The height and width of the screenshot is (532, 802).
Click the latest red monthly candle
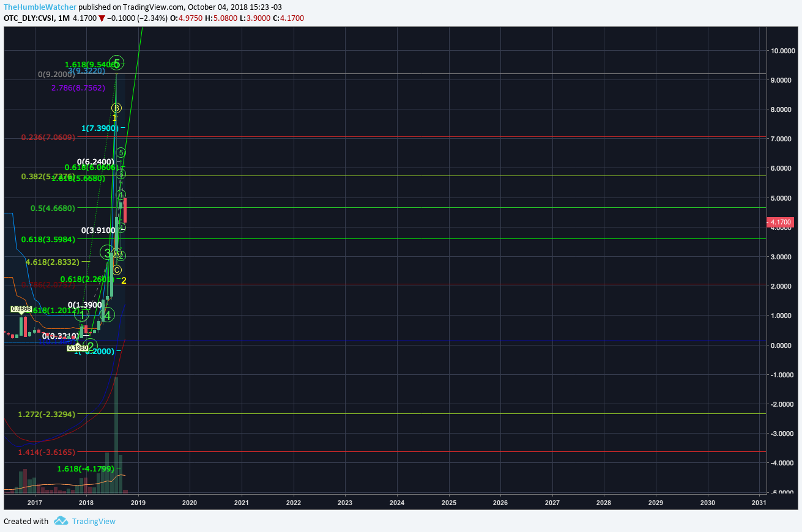point(125,210)
